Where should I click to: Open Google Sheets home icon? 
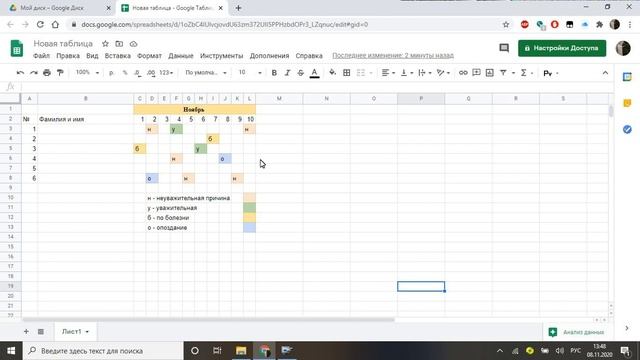(x=17, y=49)
